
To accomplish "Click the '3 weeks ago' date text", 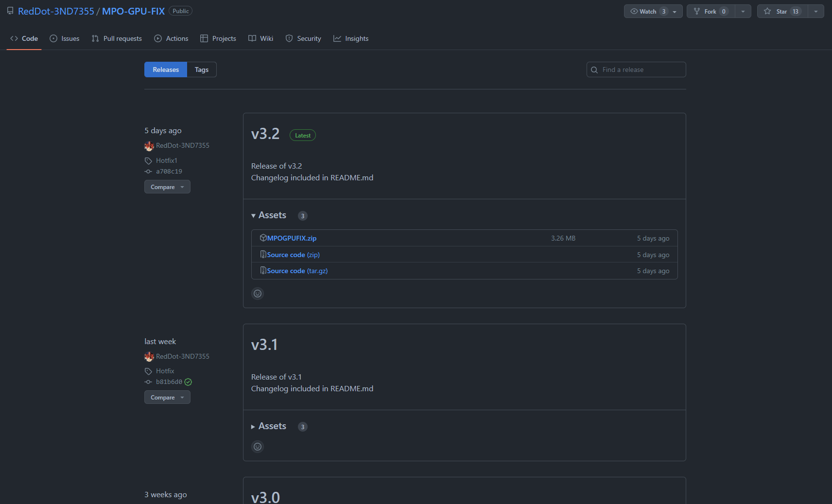I will click(166, 495).
